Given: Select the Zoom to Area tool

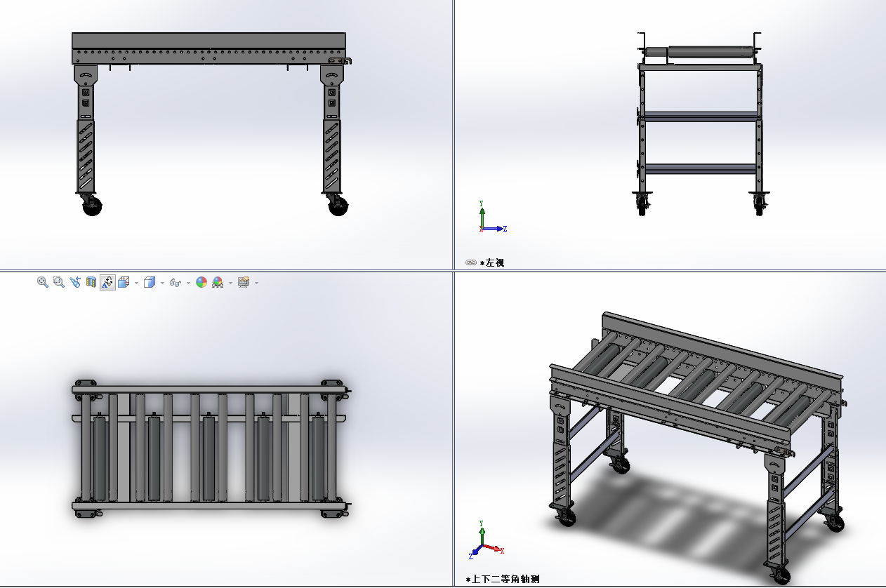Looking at the screenshot, I should coord(59,282).
